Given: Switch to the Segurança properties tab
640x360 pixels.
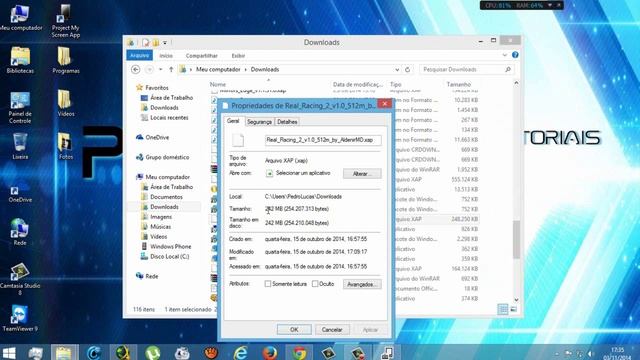Looking at the screenshot, I should (x=259, y=122).
